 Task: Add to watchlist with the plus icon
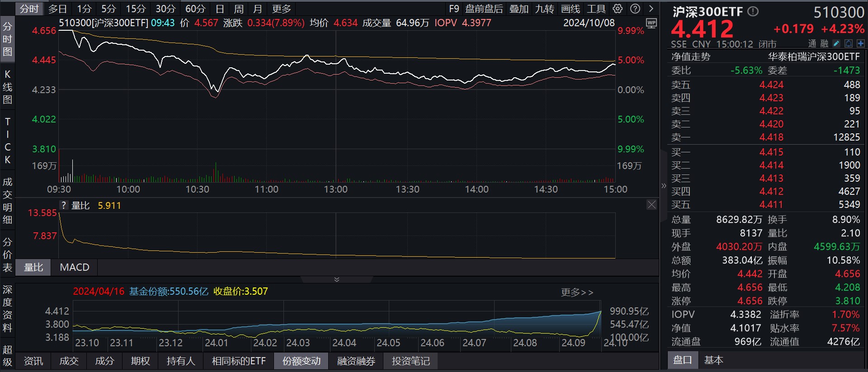[861, 43]
